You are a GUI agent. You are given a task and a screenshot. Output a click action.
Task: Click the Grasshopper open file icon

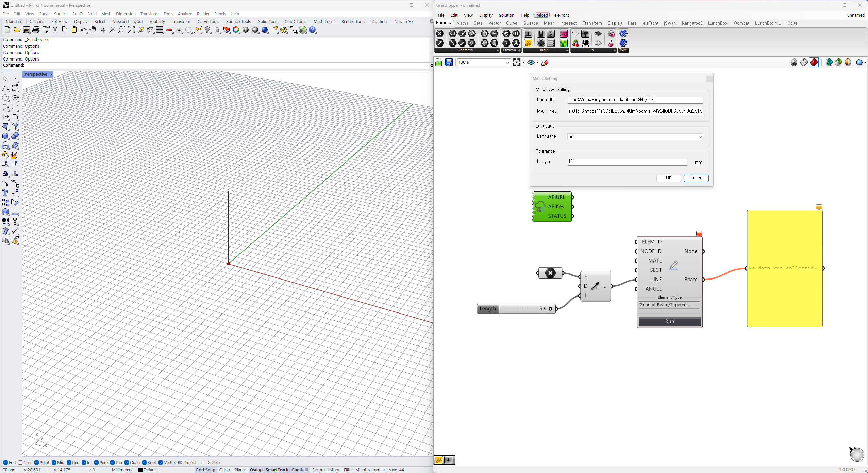point(439,62)
